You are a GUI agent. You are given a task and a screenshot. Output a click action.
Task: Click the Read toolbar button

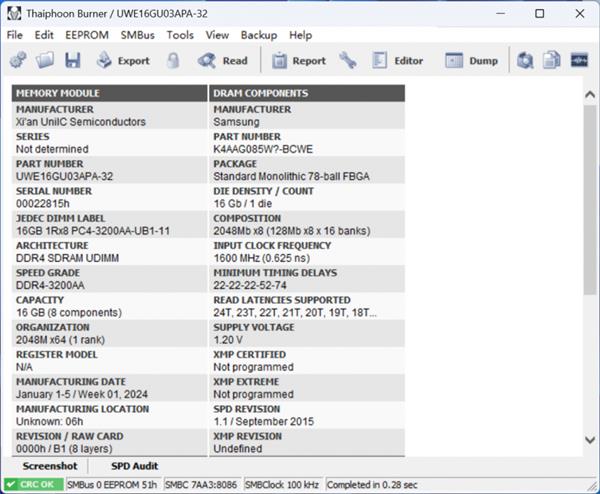click(x=223, y=60)
